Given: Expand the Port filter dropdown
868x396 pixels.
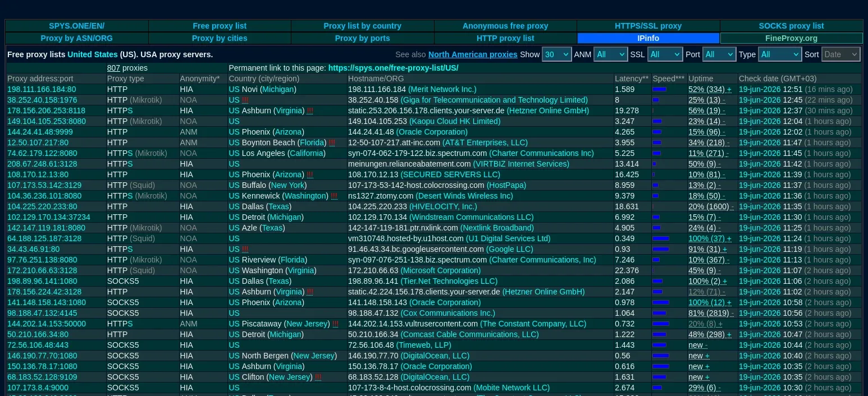Looking at the screenshot, I should [x=719, y=54].
